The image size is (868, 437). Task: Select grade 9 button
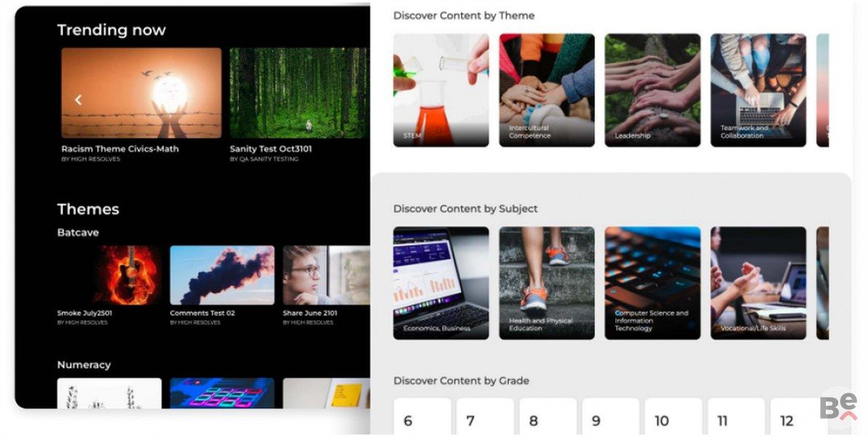click(x=610, y=417)
